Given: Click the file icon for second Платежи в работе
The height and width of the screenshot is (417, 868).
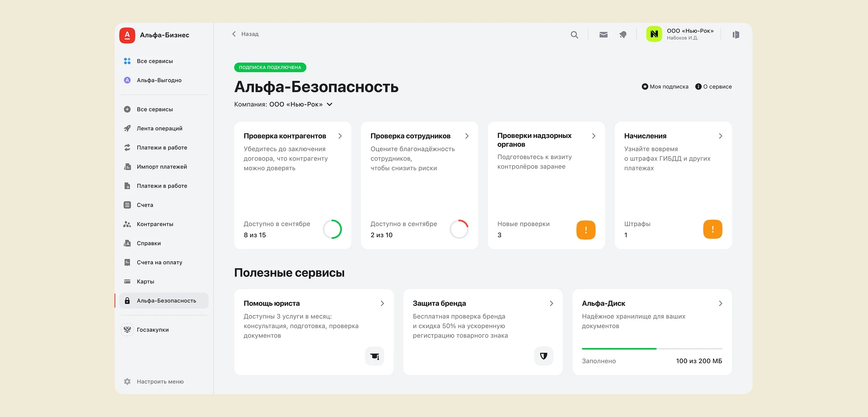Looking at the screenshot, I should point(127,186).
